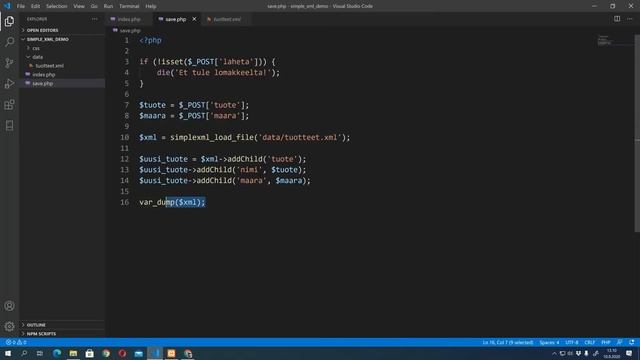
Task: Open the Action Center notification icon
Action: point(629,353)
